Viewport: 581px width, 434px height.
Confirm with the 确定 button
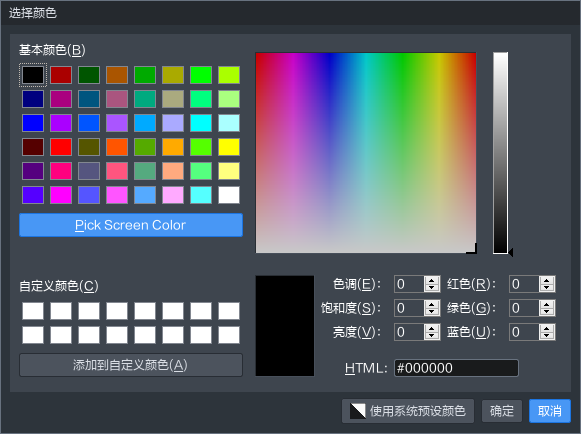[502, 411]
